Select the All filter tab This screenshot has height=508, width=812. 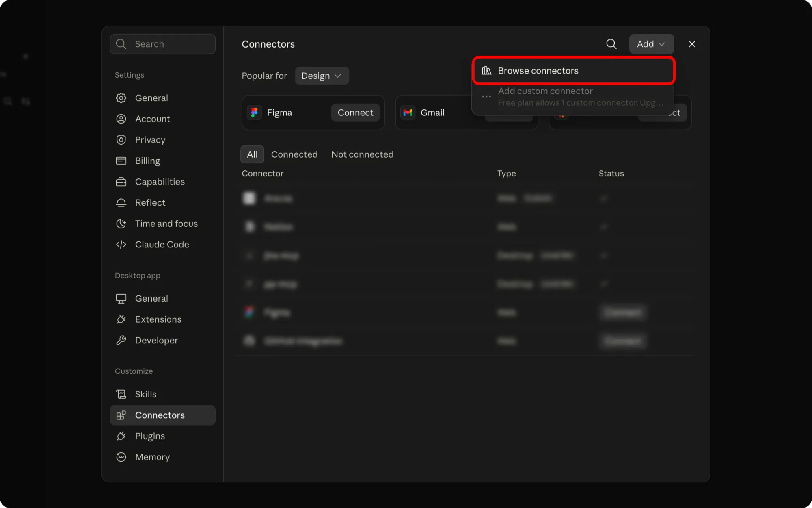pos(252,154)
